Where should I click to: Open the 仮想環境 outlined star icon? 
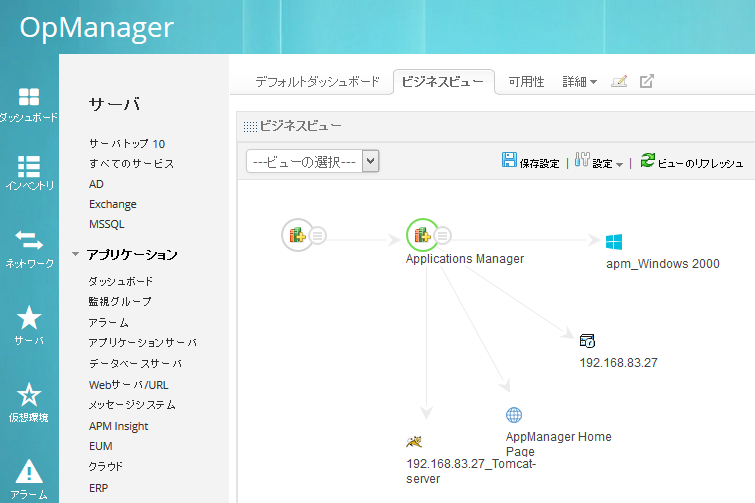point(29,395)
